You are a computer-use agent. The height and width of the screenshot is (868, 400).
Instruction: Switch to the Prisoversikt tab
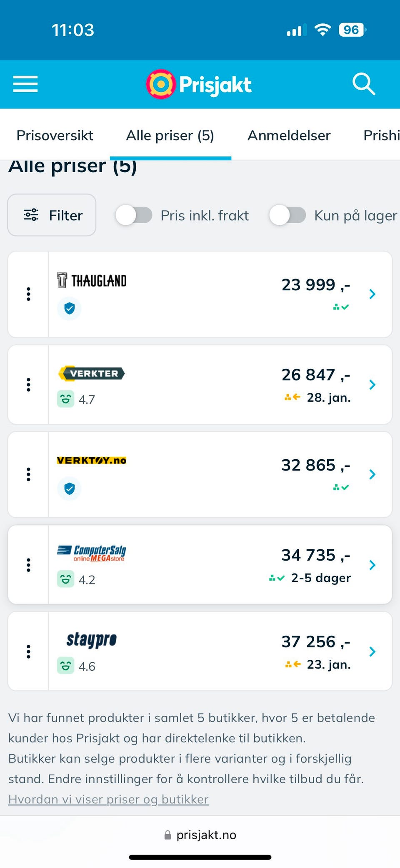55,135
